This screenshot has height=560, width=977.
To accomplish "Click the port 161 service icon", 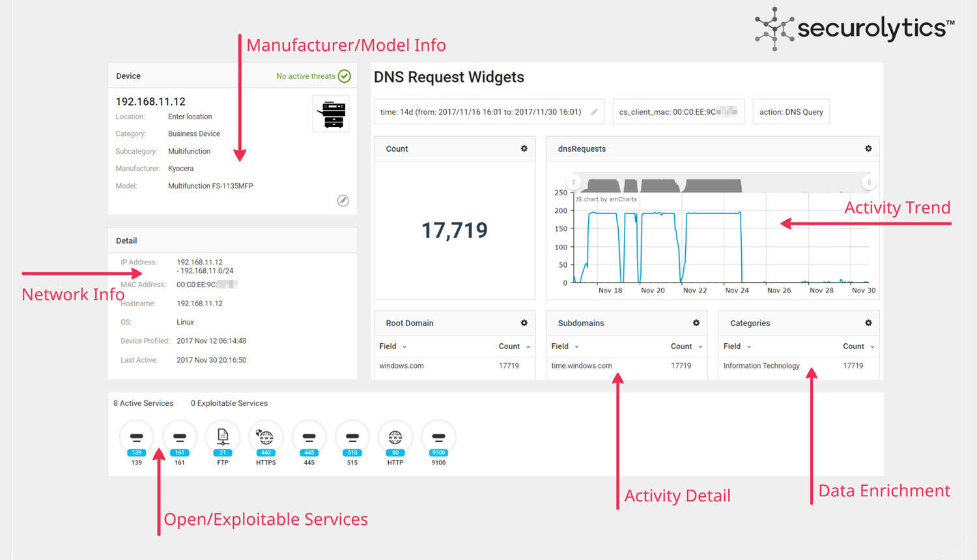I will pos(179,438).
